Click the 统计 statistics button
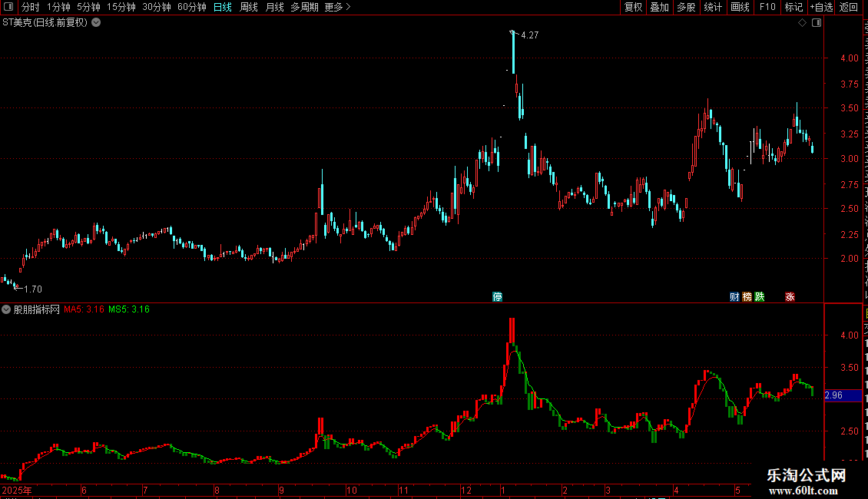The image size is (868, 499). (x=713, y=7)
